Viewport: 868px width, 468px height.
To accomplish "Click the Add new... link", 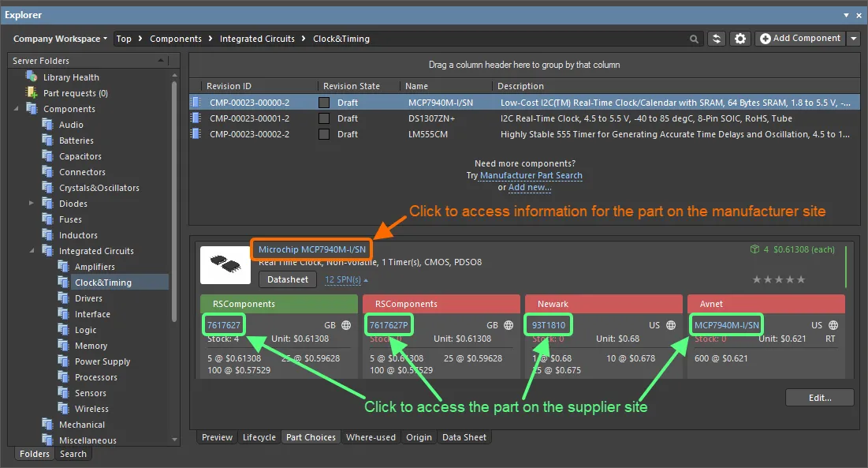I will tap(530, 187).
